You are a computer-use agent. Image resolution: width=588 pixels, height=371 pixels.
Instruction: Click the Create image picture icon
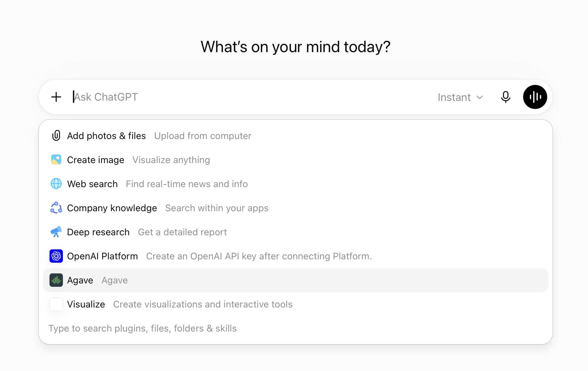coord(56,160)
